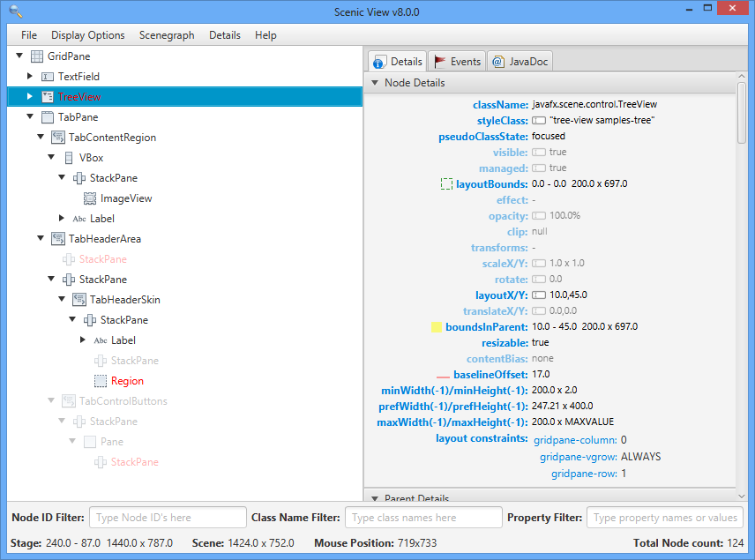
Task: Click the TabHeaderSkin node icon
Action: (x=79, y=300)
